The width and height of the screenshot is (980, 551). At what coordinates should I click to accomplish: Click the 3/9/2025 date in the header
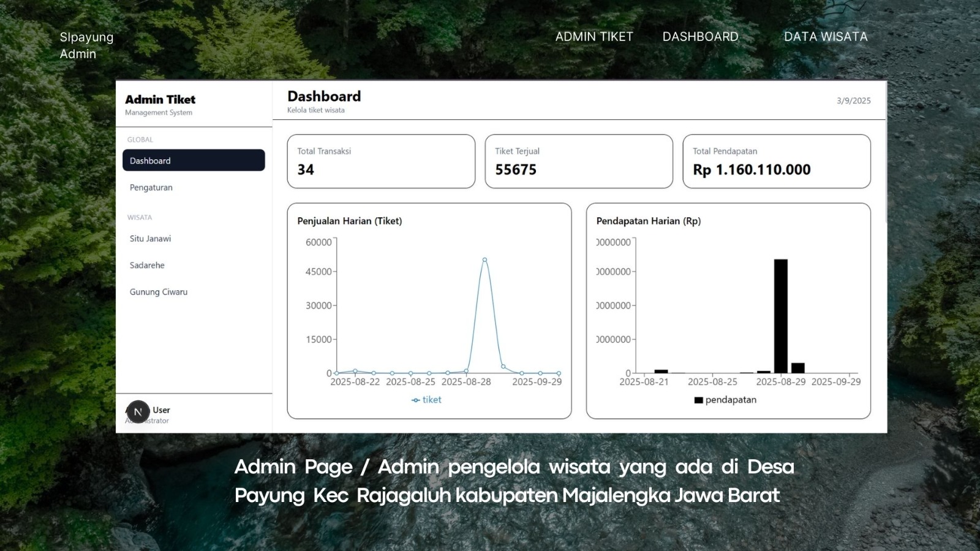click(853, 101)
